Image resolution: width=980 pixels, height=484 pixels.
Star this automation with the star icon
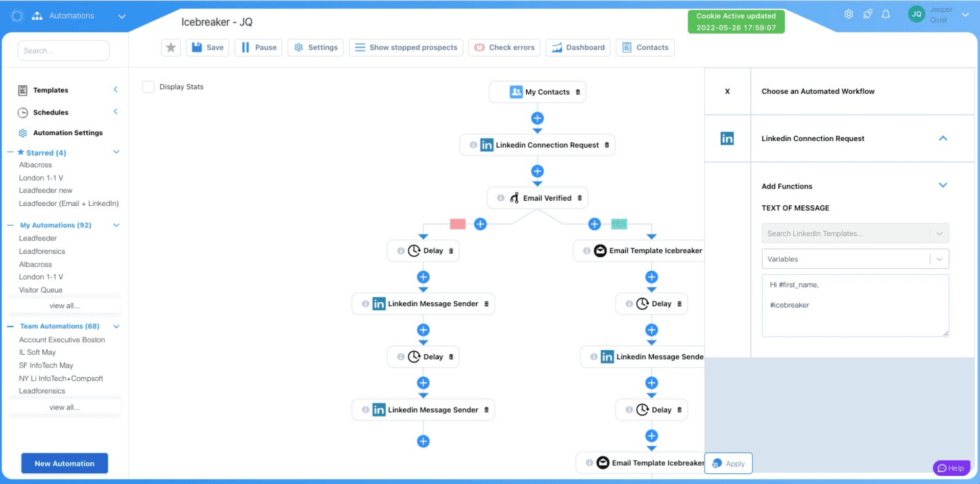170,47
